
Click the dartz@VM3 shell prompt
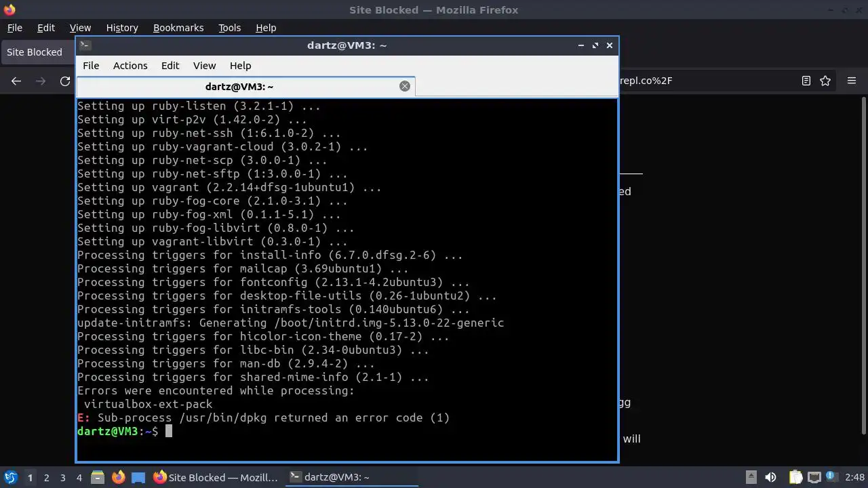[117, 431]
